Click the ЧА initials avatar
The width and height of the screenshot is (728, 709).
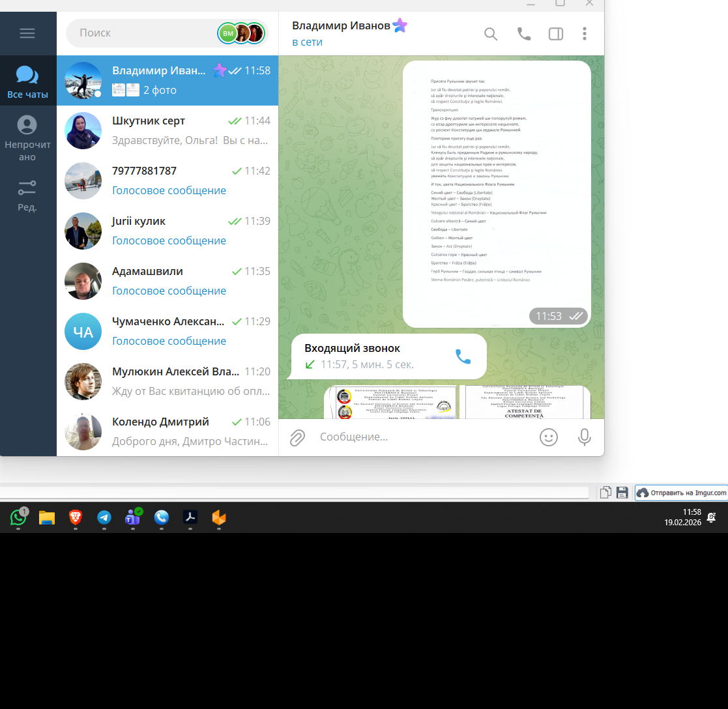click(x=83, y=332)
